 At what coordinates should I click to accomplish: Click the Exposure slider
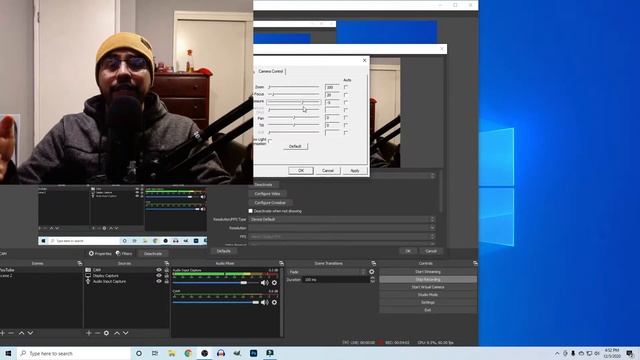point(294,102)
